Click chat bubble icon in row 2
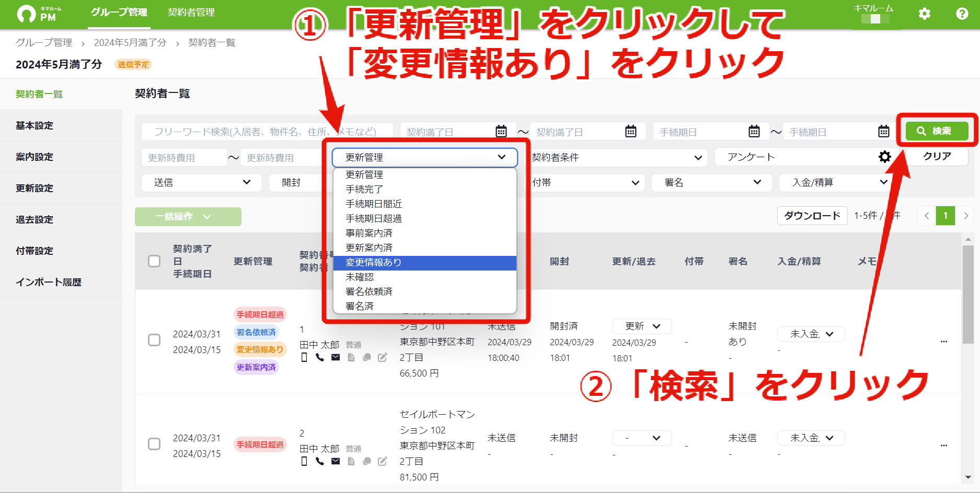Screen dimensions: 980x493 [367, 462]
